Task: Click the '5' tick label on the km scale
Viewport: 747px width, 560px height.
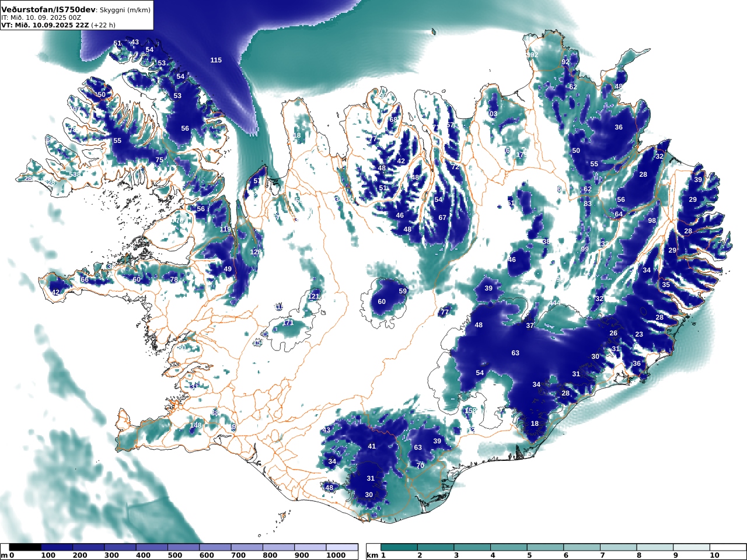Action: click(x=529, y=555)
